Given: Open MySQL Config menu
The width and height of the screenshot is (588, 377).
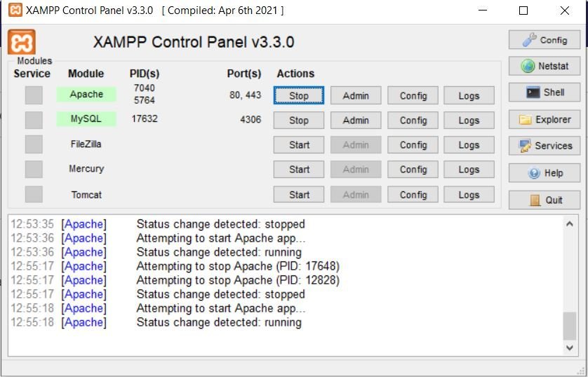Looking at the screenshot, I should pos(413,120).
